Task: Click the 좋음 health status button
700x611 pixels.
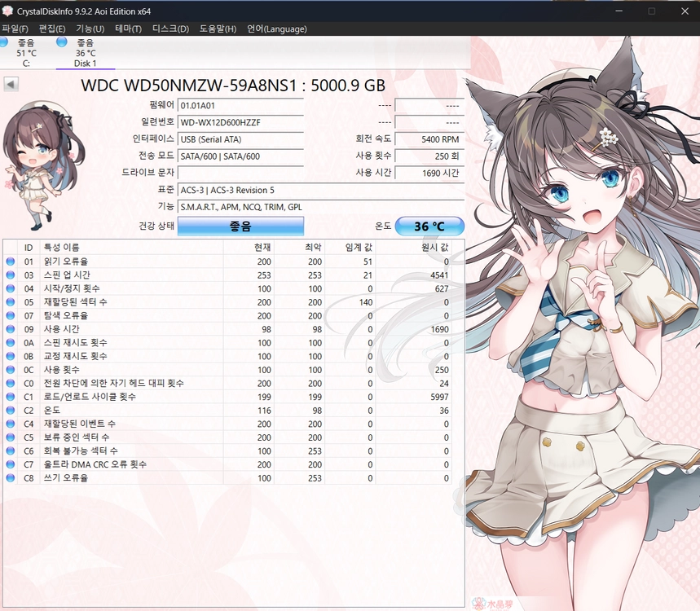Action: tap(240, 226)
